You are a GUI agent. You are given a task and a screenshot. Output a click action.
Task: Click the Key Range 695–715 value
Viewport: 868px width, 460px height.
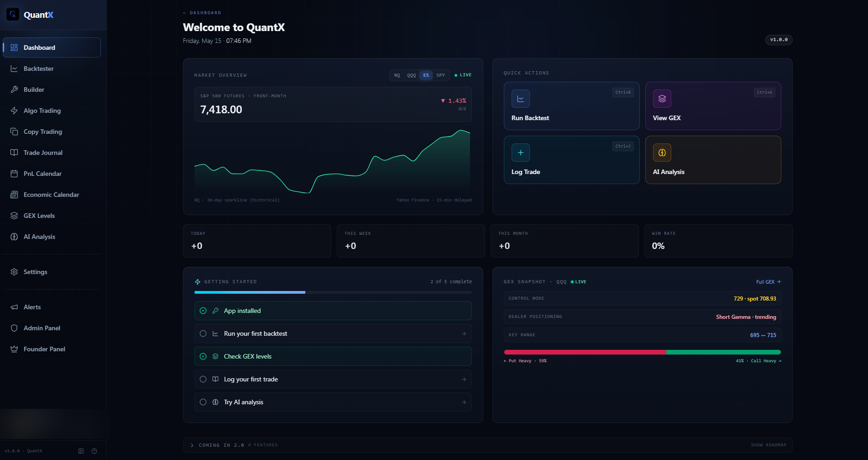763,335
